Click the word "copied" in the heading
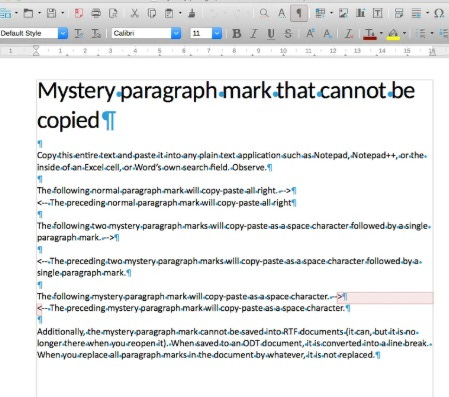 (68, 120)
